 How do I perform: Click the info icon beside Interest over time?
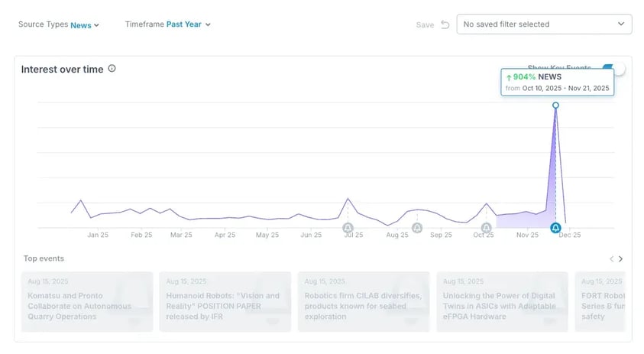coord(112,69)
